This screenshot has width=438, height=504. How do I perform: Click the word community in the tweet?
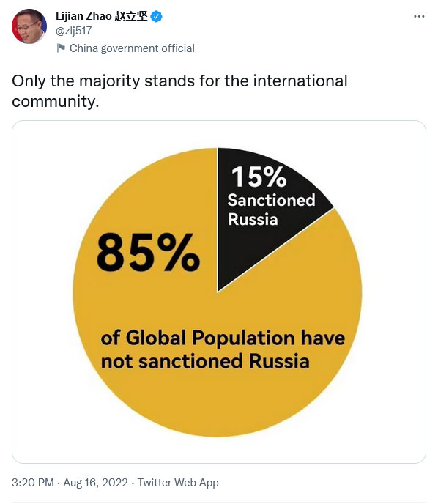click(55, 101)
